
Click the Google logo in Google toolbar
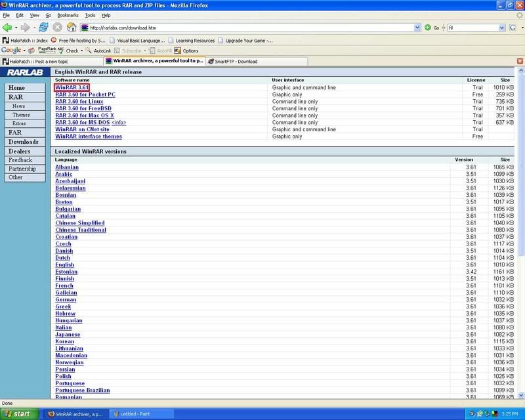(11, 51)
